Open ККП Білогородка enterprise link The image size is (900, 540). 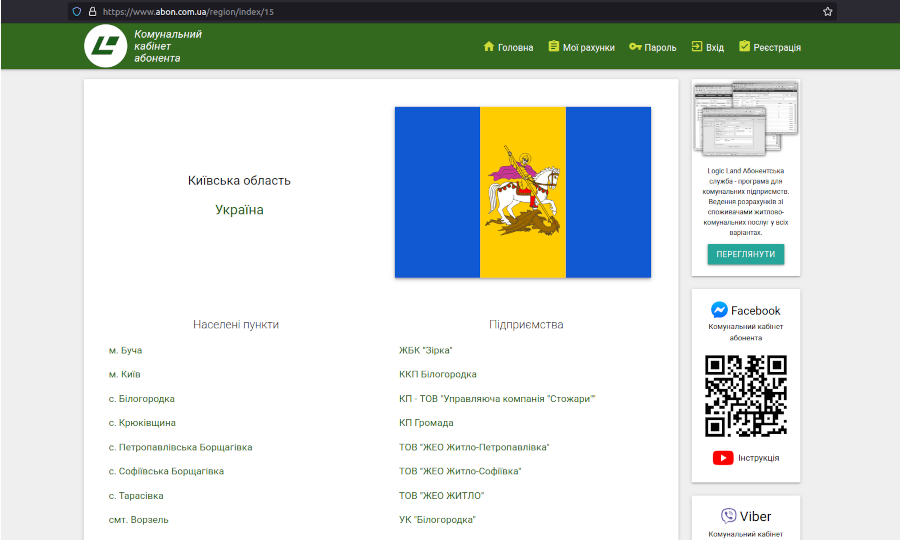coord(438,375)
